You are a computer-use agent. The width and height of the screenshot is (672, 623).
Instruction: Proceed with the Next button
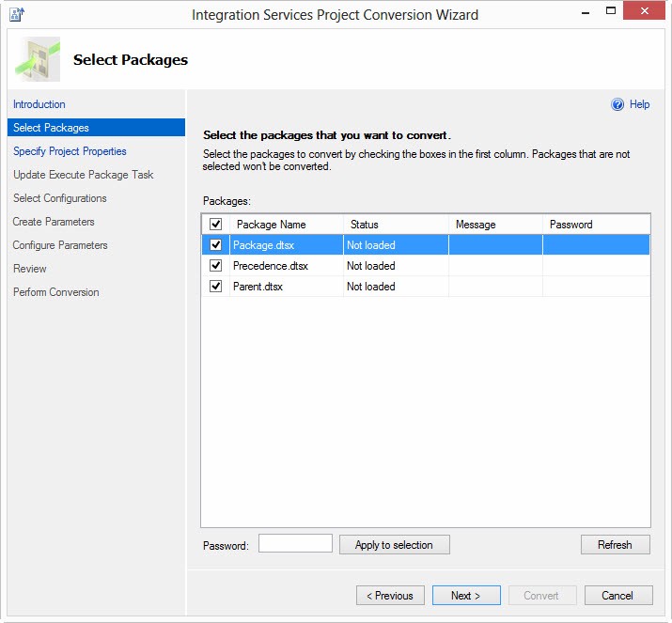point(466,596)
